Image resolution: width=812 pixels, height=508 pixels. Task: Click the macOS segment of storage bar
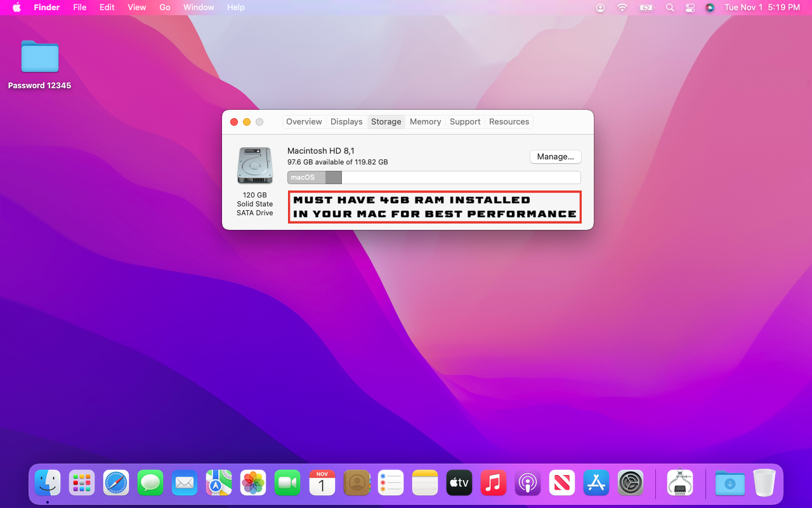point(306,177)
